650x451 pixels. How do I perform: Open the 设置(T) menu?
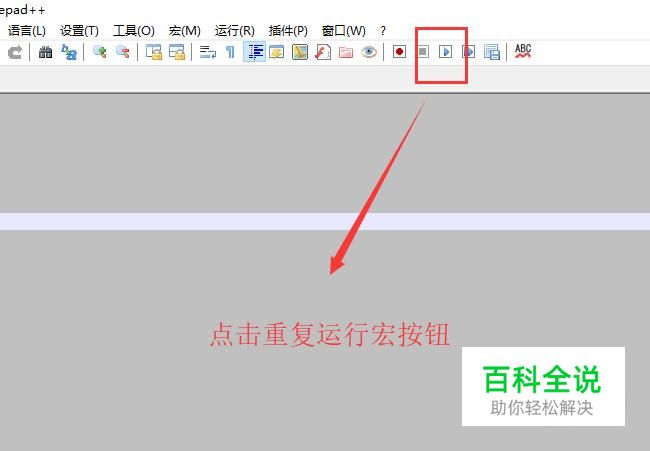click(79, 31)
